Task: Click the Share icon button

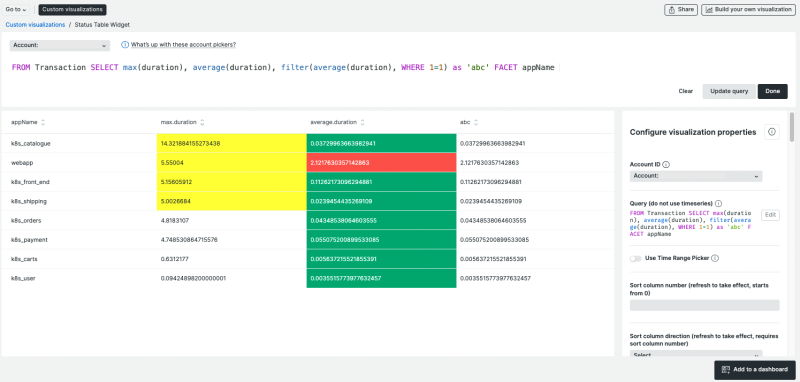Action: [681, 9]
